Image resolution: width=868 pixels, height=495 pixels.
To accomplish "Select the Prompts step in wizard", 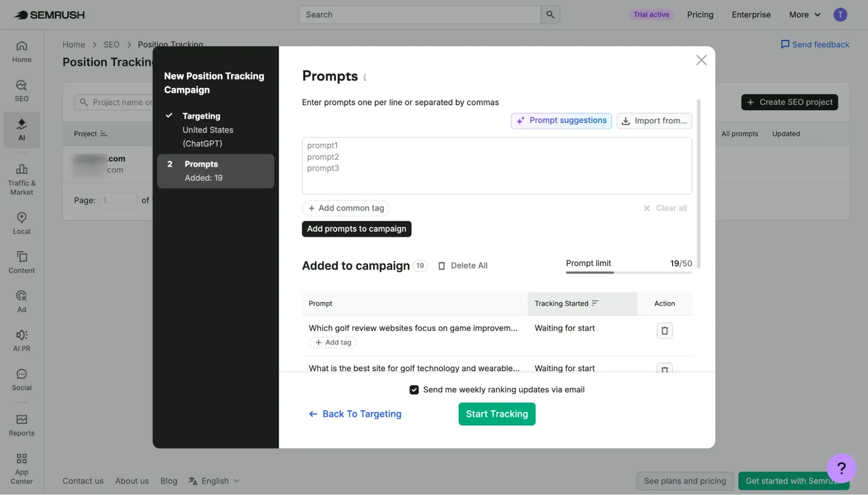I will pyautogui.click(x=215, y=171).
